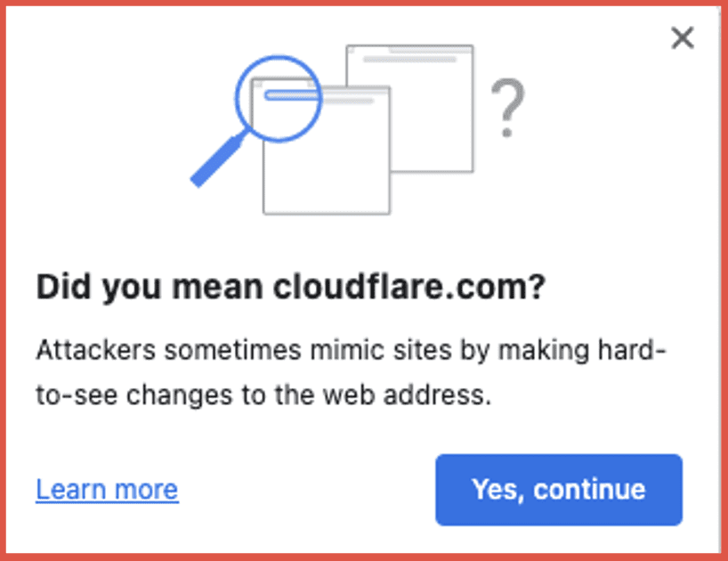This screenshot has height=561, width=728.
Task: Click the "mimic sites" words in the description
Action: click(x=381, y=350)
